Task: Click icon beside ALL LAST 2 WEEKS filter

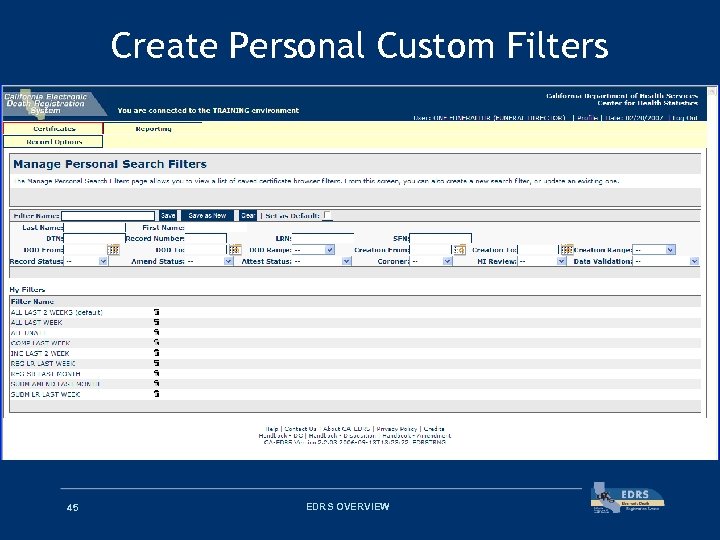Action: point(156,312)
